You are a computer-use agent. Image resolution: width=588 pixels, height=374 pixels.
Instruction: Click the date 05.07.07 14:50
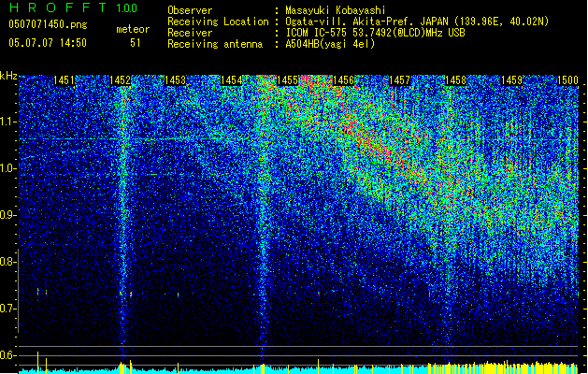click(x=48, y=43)
